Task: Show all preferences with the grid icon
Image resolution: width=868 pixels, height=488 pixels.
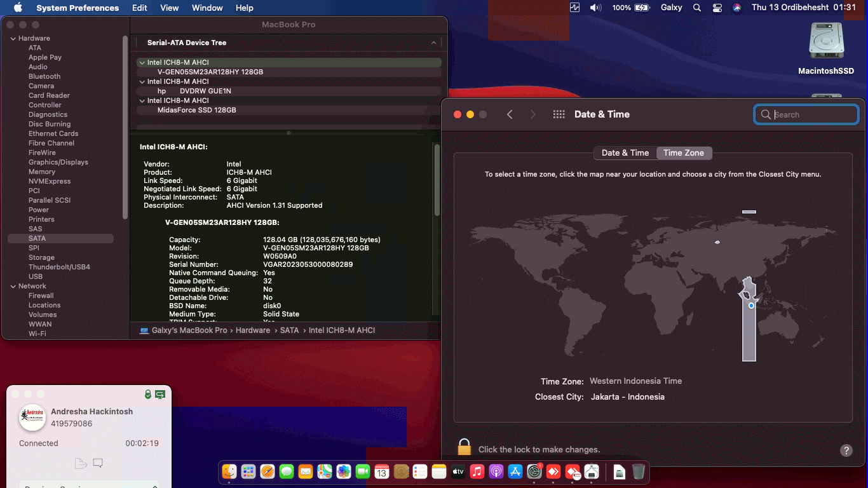Action: pos(559,114)
